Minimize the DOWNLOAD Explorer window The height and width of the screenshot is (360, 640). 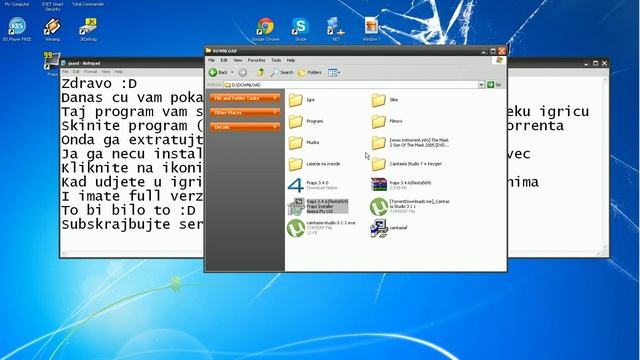coord(484,51)
